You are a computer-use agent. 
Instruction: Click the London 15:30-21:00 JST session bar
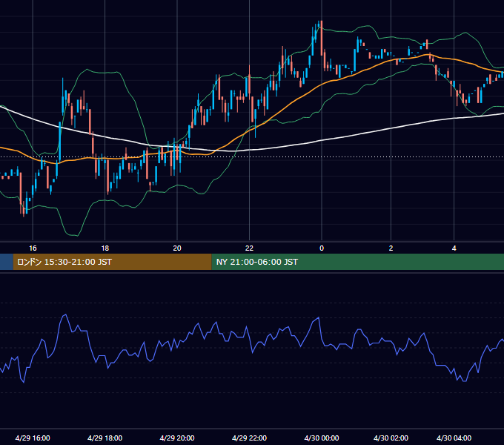112,262
